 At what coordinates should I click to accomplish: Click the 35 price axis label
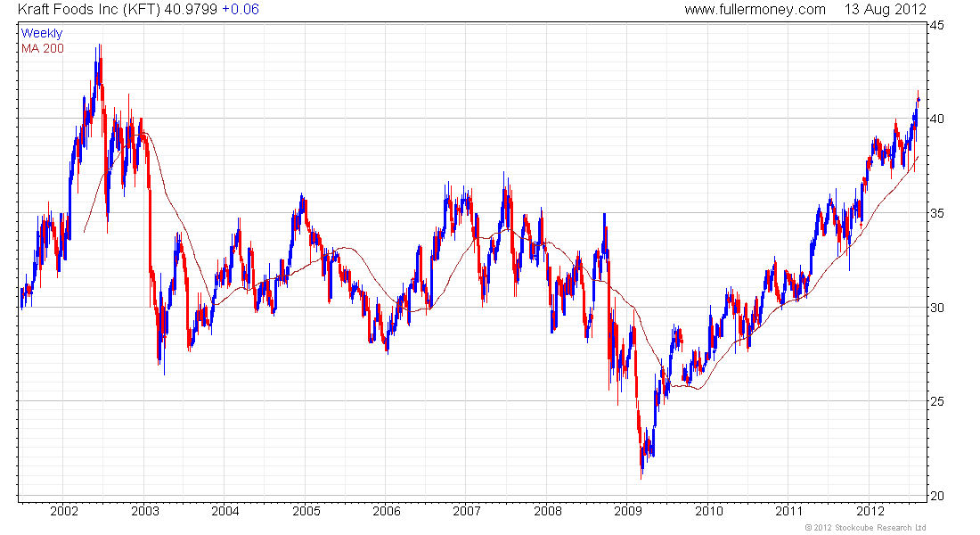936,213
